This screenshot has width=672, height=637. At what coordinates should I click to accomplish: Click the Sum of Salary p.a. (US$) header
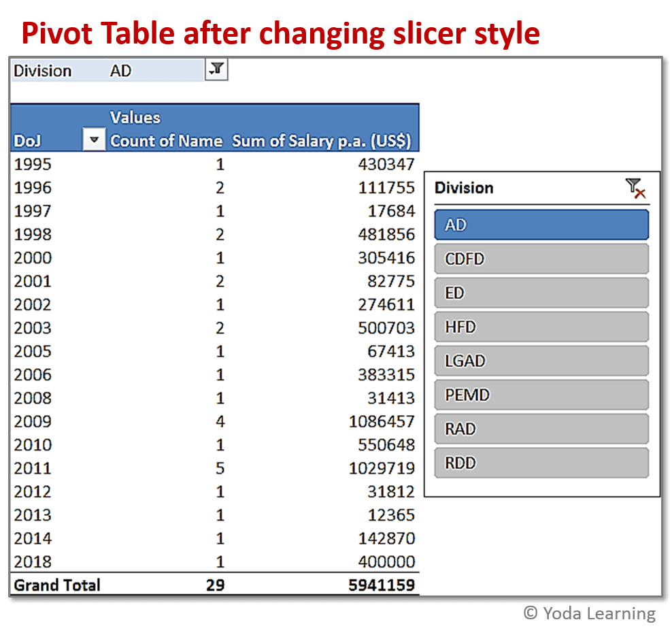(322, 141)
